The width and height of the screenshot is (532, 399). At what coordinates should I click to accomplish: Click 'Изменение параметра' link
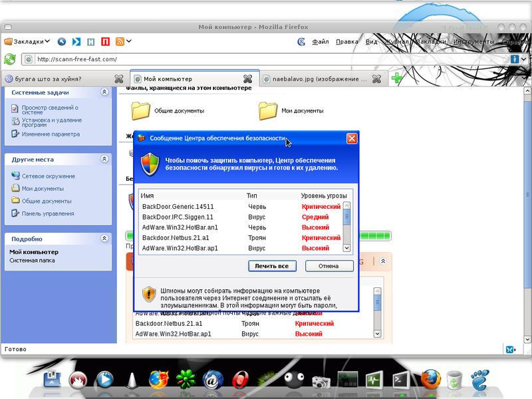coord(51,134)
